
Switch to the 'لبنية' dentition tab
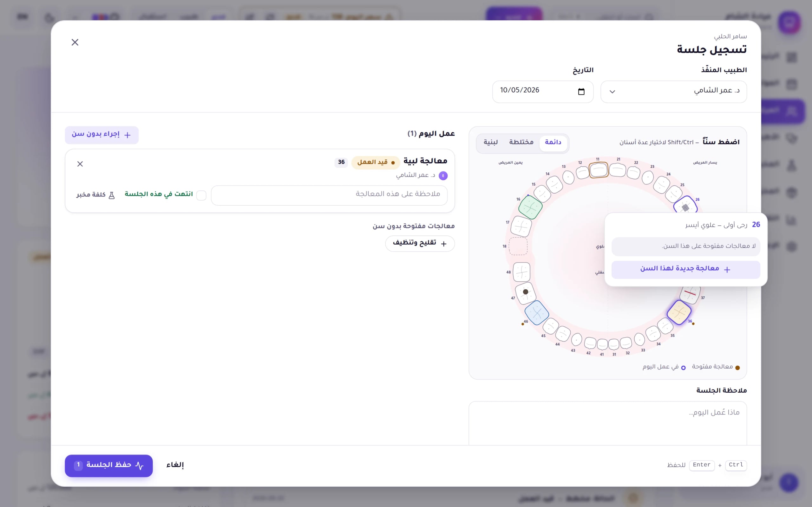pos(491,143)
